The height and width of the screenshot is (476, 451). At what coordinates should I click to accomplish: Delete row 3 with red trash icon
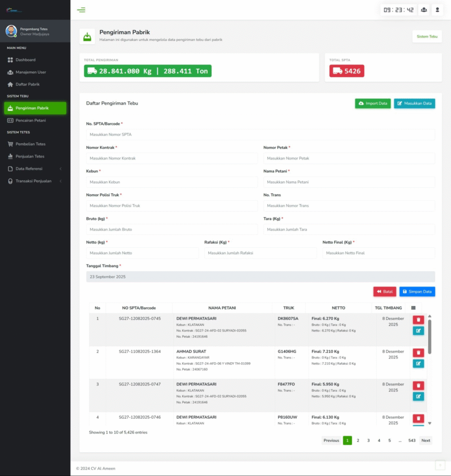(418, 386)
